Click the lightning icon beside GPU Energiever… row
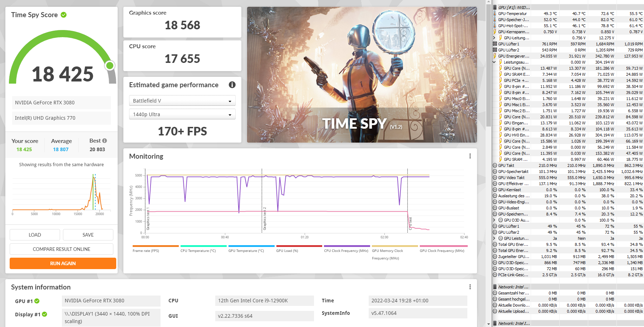644x327 pixels. (x=495, y=56)
